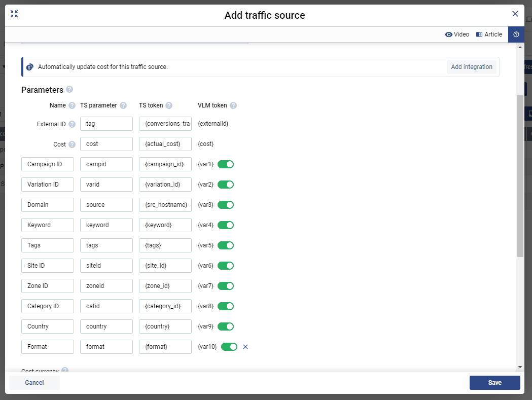This screenshot has width=532, height=400.
Task: Click the dialog's vertical scrollbar thumb
Action: (520, 175)
